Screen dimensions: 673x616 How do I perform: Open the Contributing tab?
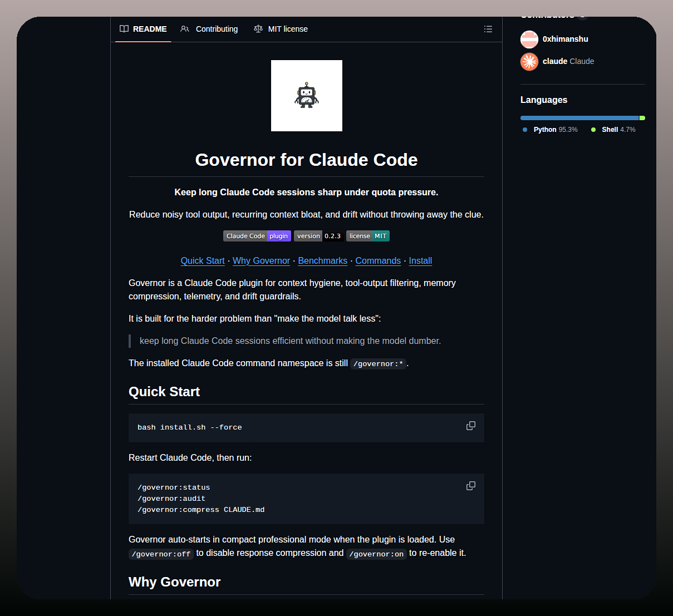[209, 29]
